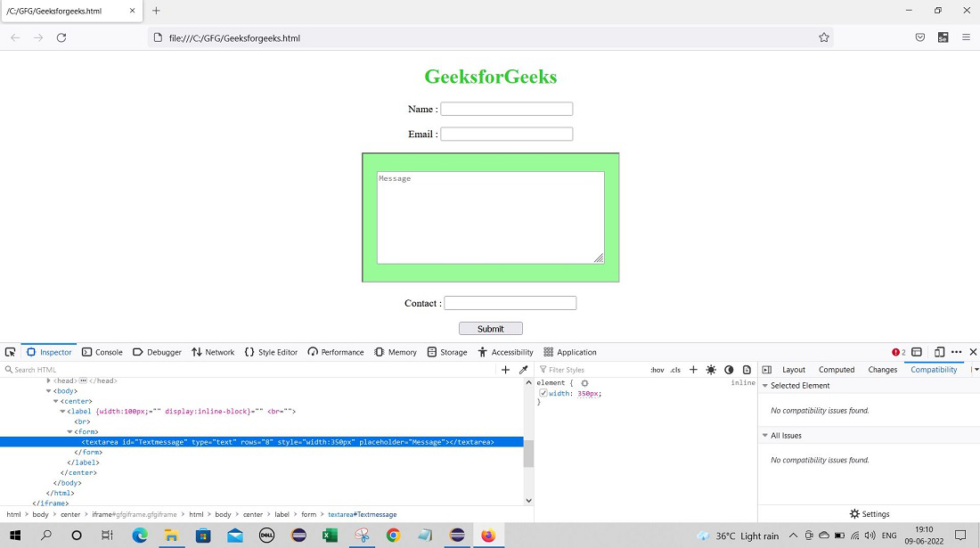Toggle light color scheme simulation sun icon
The width and height of the screenshot is (980, 548).
pos(711,370)
